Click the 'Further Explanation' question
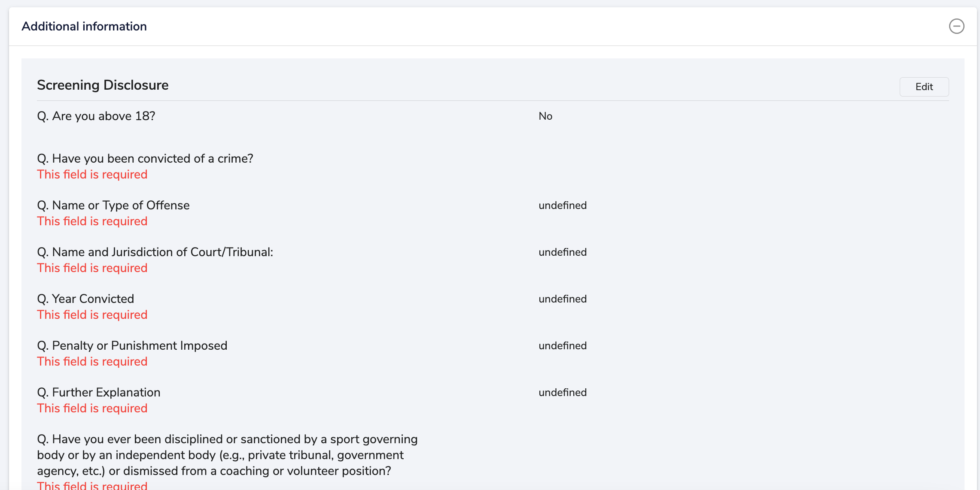 click(99, 392)
